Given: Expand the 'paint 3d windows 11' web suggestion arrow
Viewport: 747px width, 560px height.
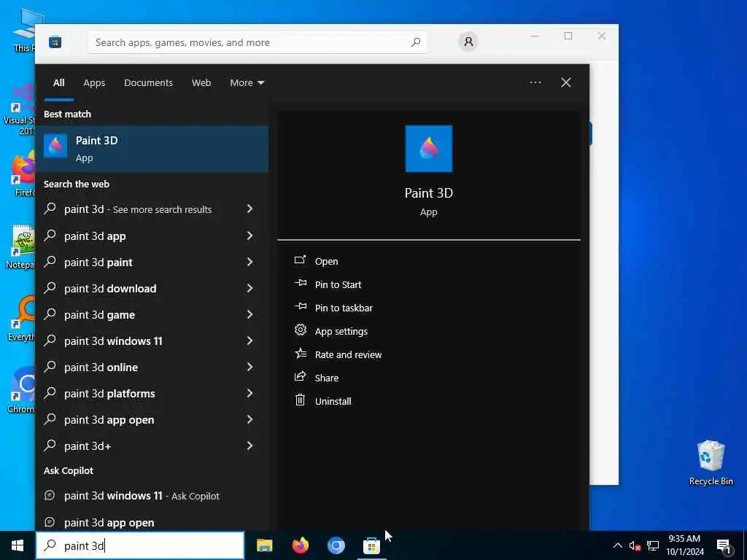Looking at the screenshot, I should [x=249, y=340].
